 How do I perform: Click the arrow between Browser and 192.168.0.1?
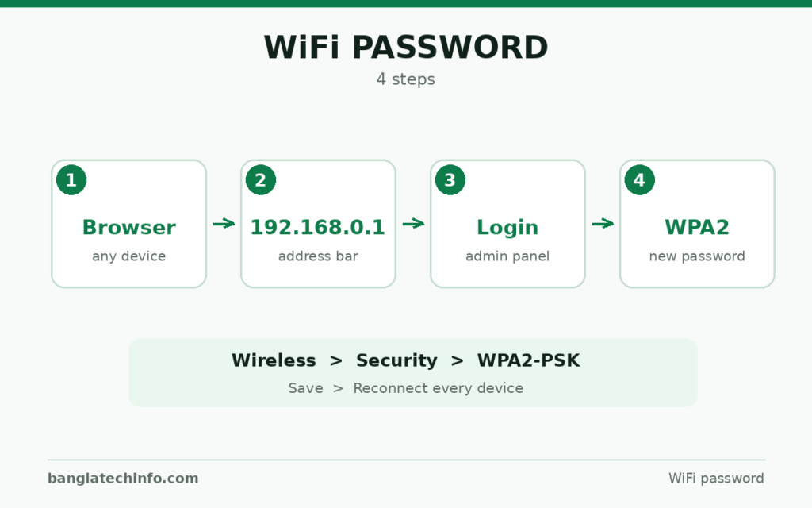[224, 224]
